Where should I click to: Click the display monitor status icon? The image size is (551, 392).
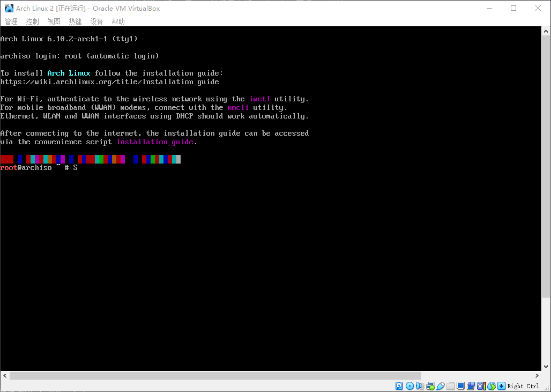pos(461,386)
